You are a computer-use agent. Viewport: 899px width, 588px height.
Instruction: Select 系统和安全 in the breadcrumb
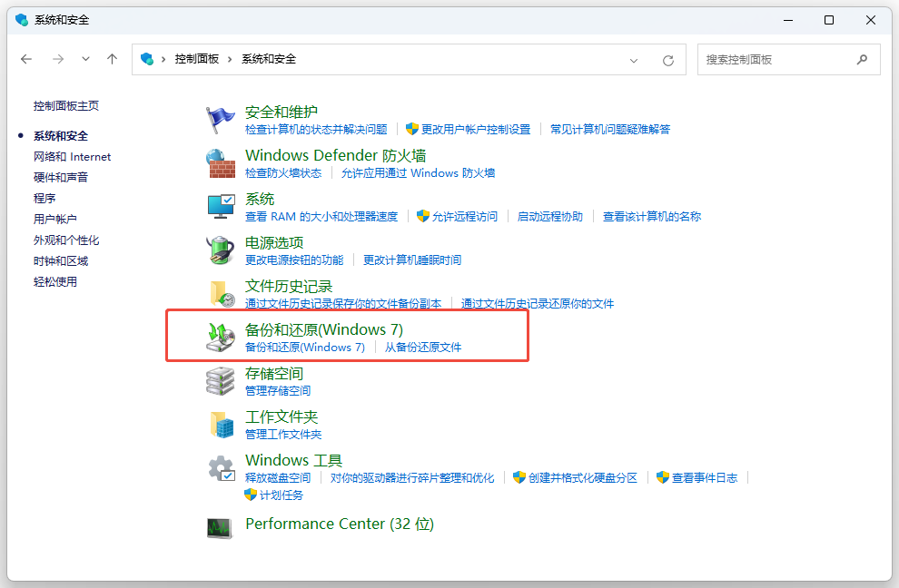click(269, 59)
